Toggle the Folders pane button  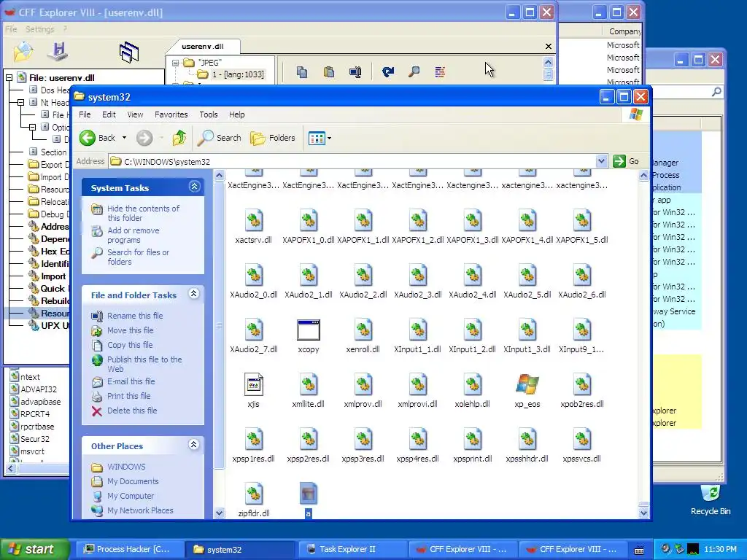click(x=273, y=138)
